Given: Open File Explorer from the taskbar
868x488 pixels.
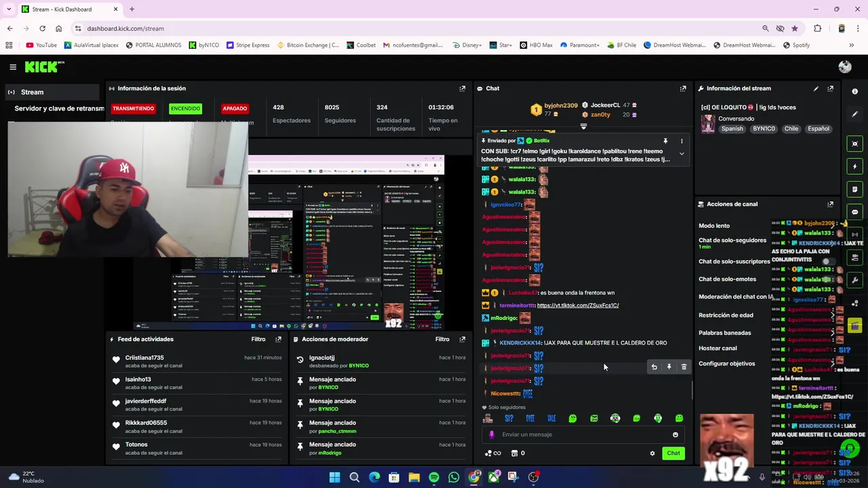Looking at the screenshot, I should (414, 477).
